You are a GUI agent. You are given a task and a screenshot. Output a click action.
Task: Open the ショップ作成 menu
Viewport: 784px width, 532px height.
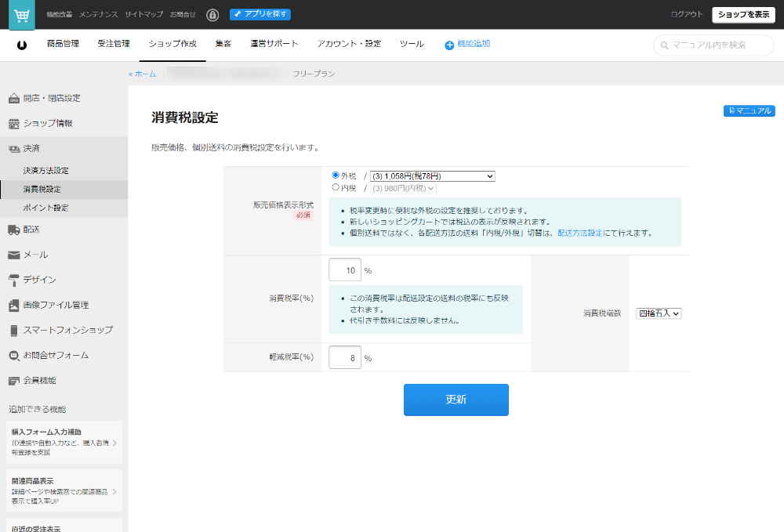coord(172,44)
